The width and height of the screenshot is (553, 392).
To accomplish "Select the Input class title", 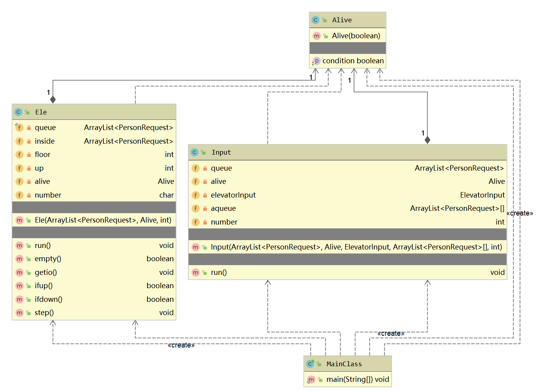I will point(221,152).
